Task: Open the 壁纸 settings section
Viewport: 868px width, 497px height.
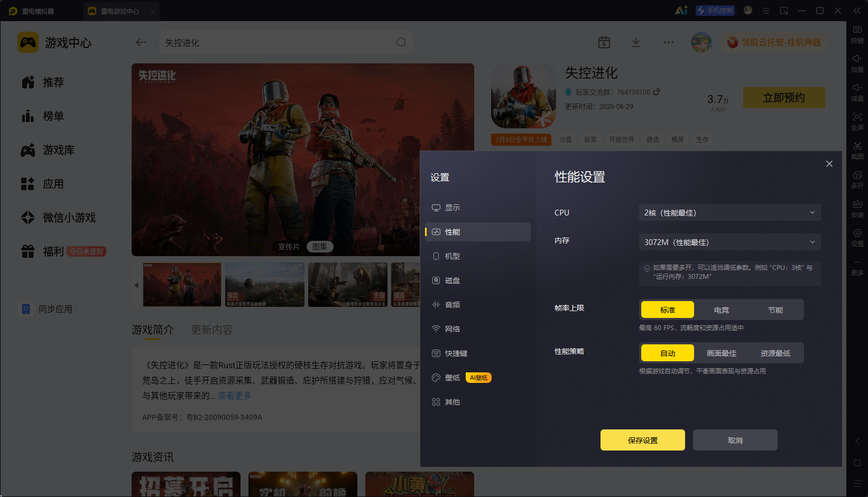Action: click(x=478, y=378)
